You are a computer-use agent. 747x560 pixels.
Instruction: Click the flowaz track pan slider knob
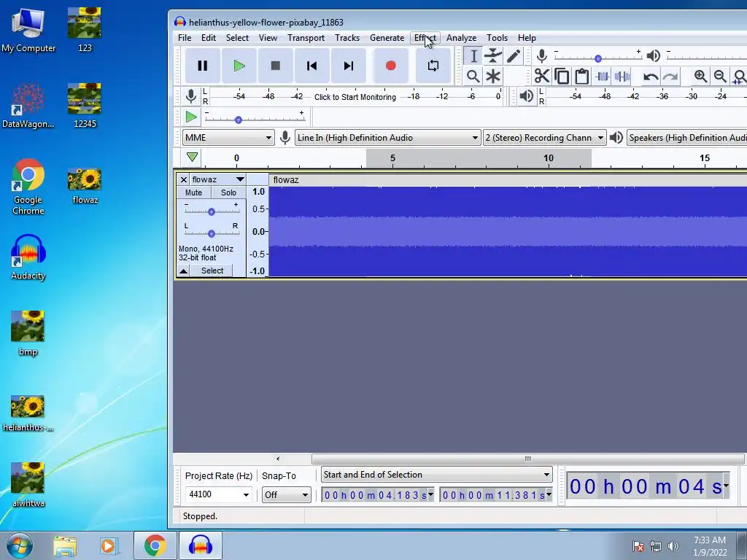pyautogui.click(x=212, y=233)
